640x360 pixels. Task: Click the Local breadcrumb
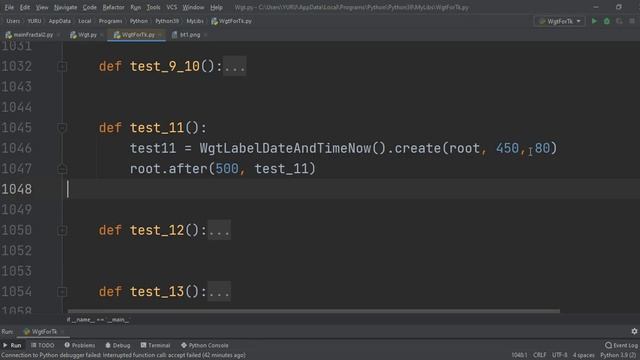[84, 21]
